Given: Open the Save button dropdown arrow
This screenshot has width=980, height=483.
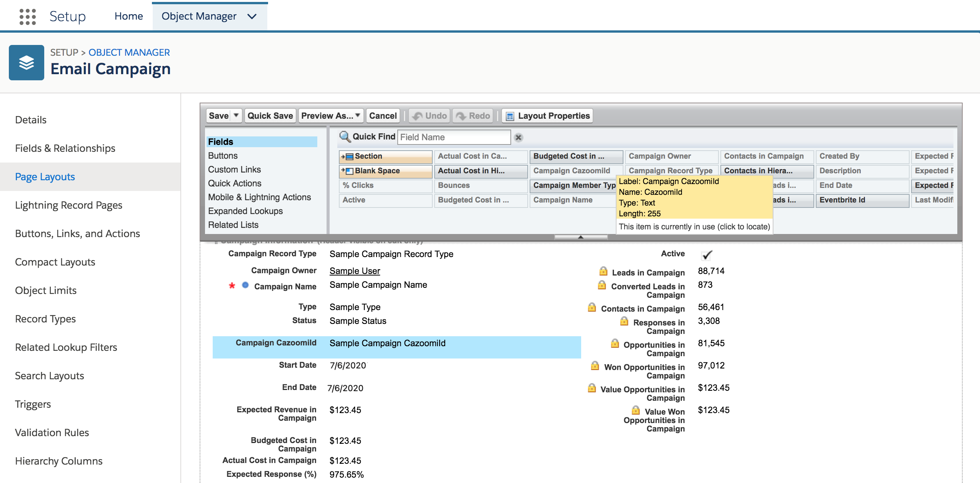Looking at the screenshot, I should 236,116.
